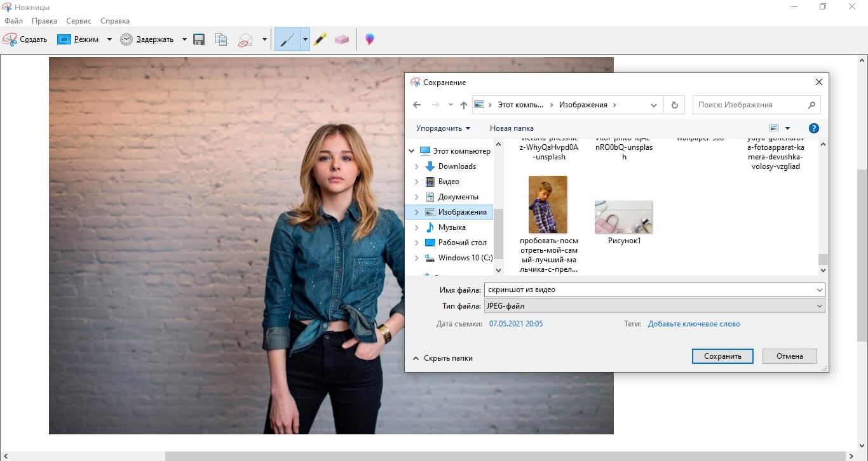Open the Режим dropdown arrow
Image resolution: width=868 pixels, height=461 pixels.
[x=109, y=39]
